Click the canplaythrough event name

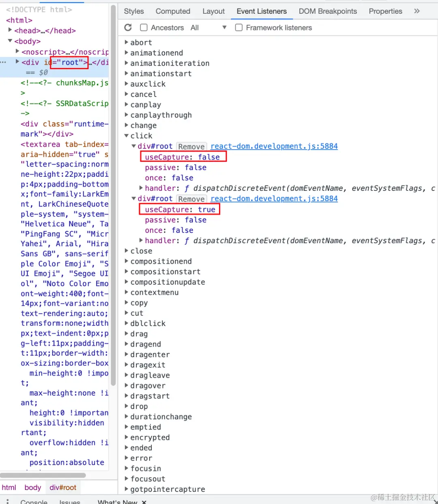pos(161,115)
